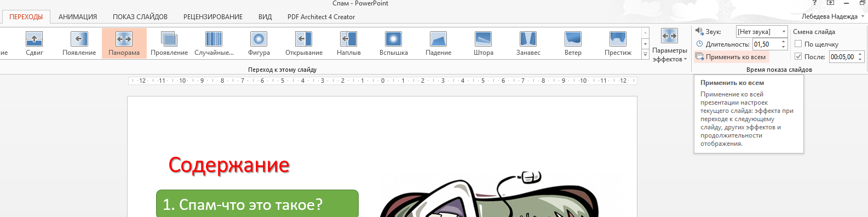The width and height of the screenshot is (868, 217).
Task: Expand the full transitions gallery
Action: point(645,54)
